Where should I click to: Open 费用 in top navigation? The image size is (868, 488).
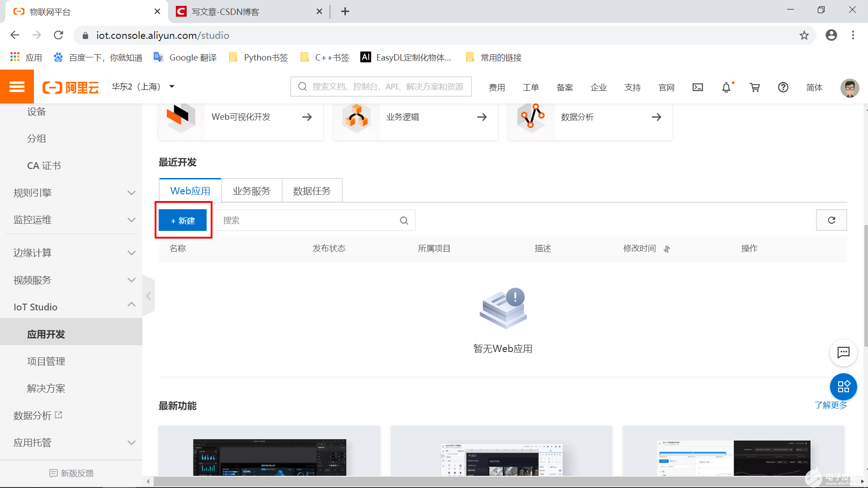coord(497,87)
